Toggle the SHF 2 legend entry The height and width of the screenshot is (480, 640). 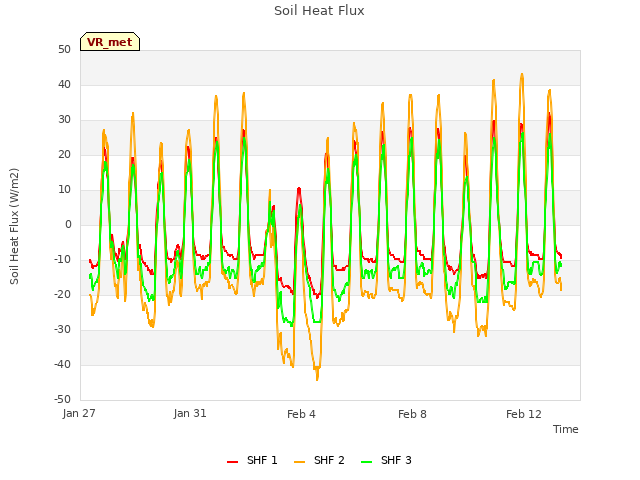(319, 460)
